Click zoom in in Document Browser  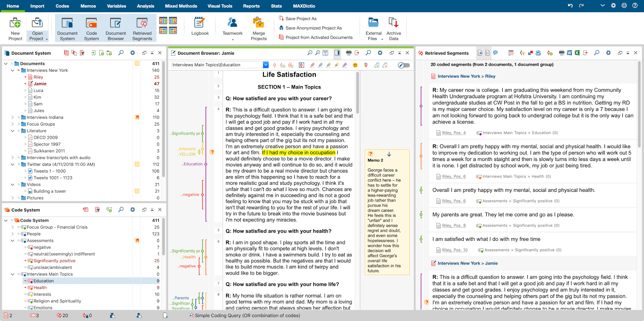[x=317, y=53]
